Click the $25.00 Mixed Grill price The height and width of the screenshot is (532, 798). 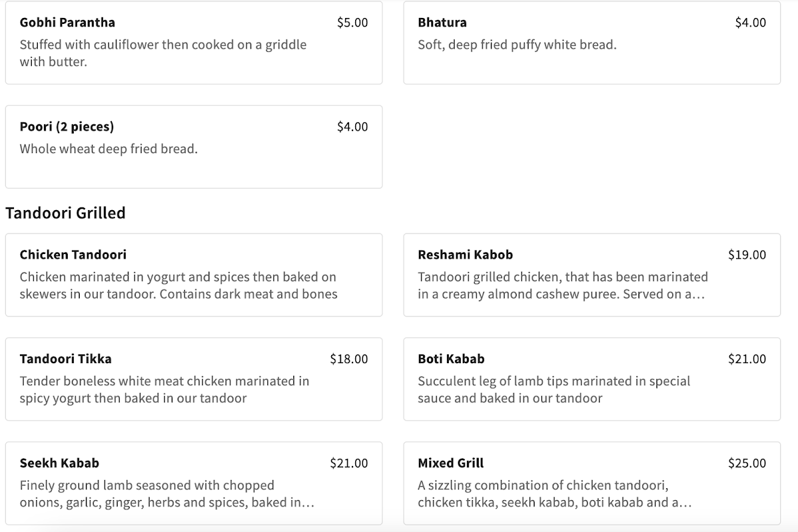747,464
